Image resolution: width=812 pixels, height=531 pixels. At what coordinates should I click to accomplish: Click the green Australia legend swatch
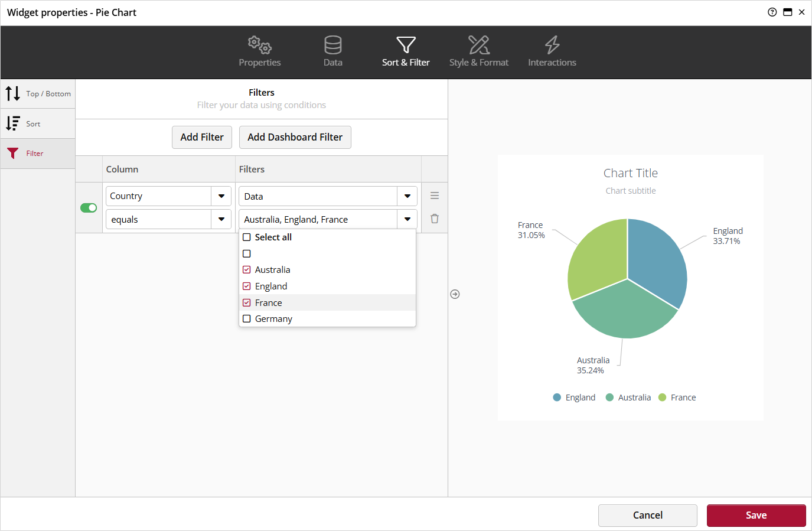610,398
